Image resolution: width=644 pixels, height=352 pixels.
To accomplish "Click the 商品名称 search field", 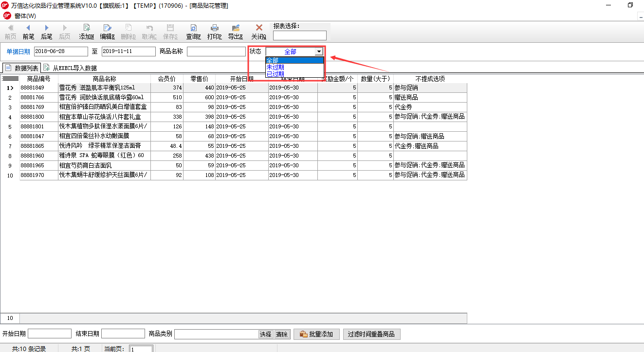I will click(217, 51).
